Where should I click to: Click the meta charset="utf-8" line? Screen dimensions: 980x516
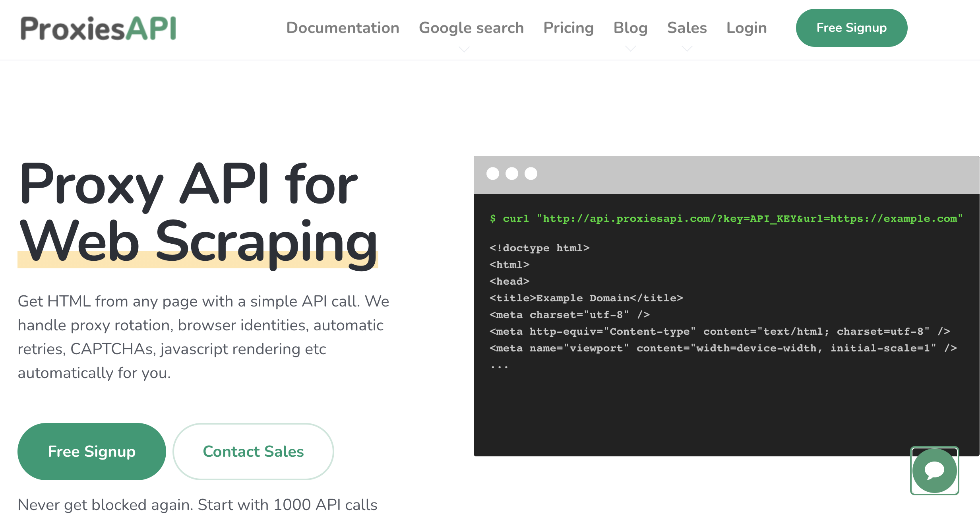569,315
